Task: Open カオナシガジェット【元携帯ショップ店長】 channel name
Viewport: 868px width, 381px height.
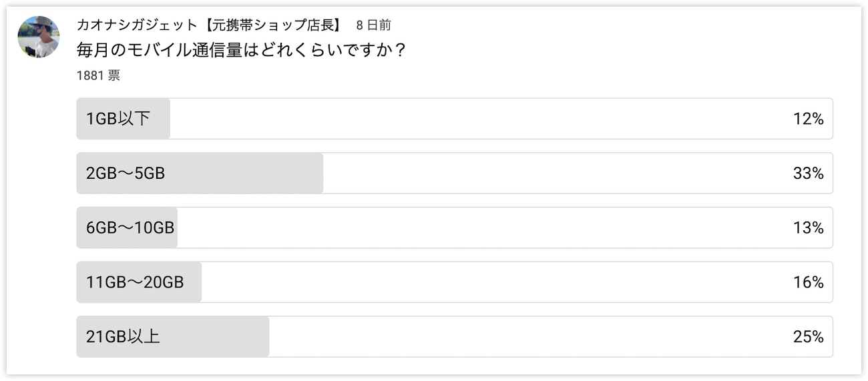Action: [210, 25]
